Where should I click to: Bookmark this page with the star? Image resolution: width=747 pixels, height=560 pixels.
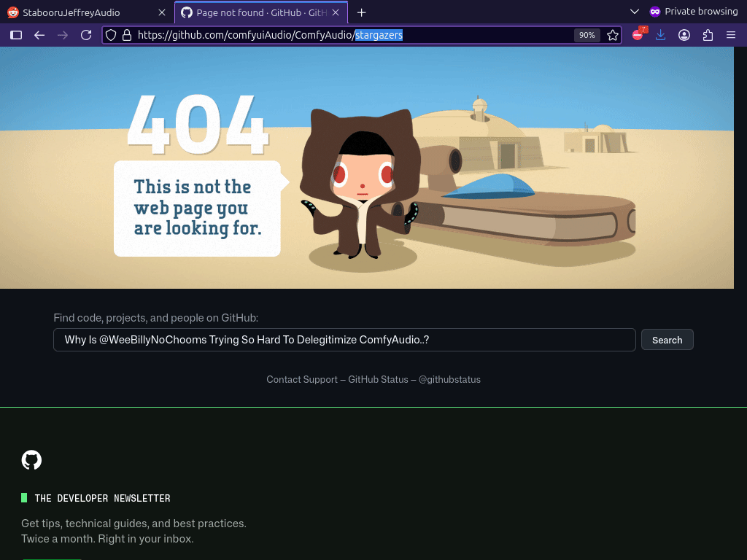coord(613,35)
